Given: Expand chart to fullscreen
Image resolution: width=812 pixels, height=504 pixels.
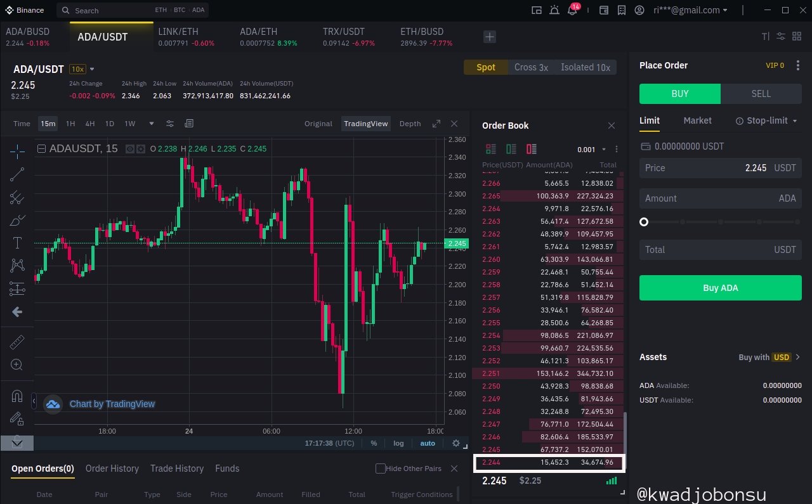Looking at the screenshot, I should [x=436, y=124].
